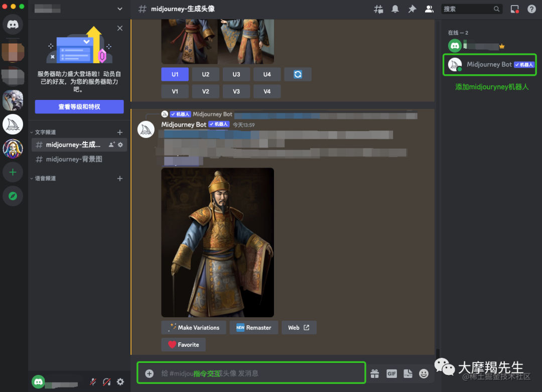This screenshot has width=542, height=392.
Task: Toggle the member list icon
Action: click(x=429, y=9)
